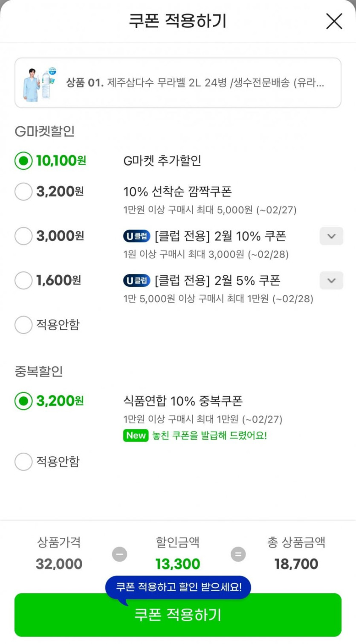The image size is (356, 644).
Task: Click the 상품 01 product name card
Action: pos(195,83)
